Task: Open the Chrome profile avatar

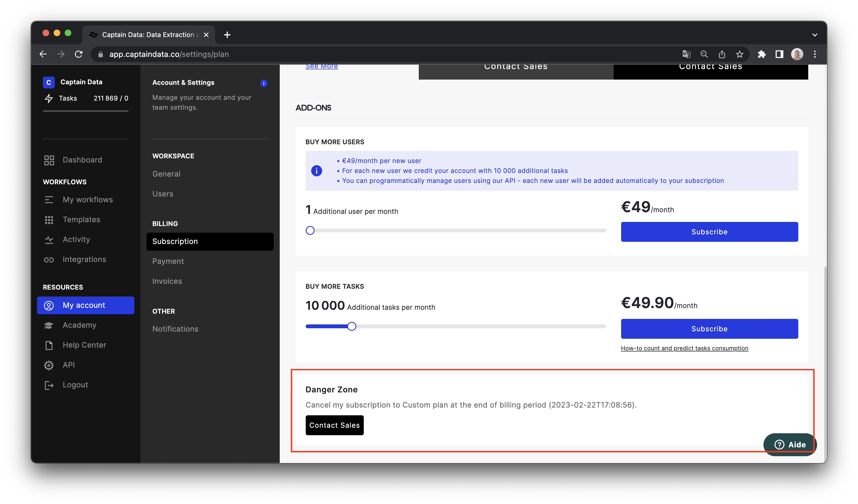Action: coord(797,54)
